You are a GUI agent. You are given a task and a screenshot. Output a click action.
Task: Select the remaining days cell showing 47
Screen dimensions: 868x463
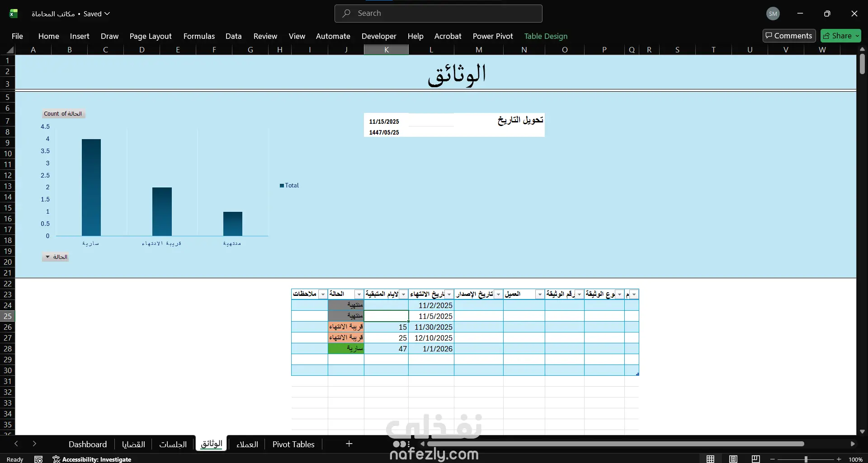click(x=387, y=349)
